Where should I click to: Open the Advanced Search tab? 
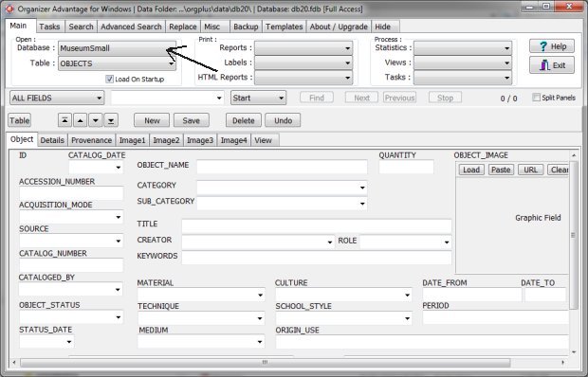(x=131, y=27)
